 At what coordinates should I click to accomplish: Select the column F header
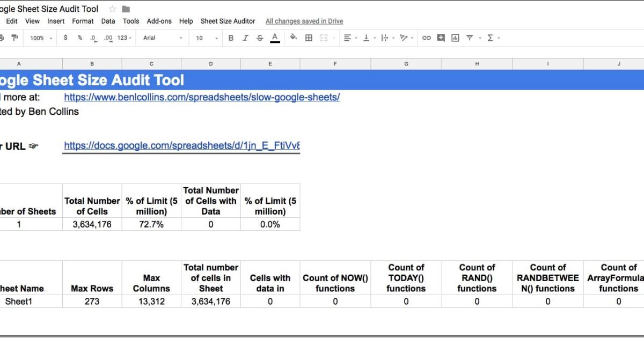coord(335,63)
